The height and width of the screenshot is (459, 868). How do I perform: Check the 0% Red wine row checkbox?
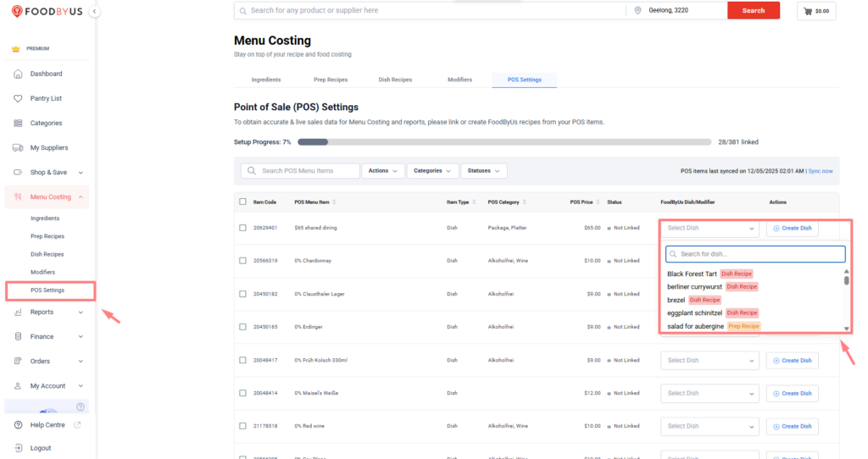[242, 426]
